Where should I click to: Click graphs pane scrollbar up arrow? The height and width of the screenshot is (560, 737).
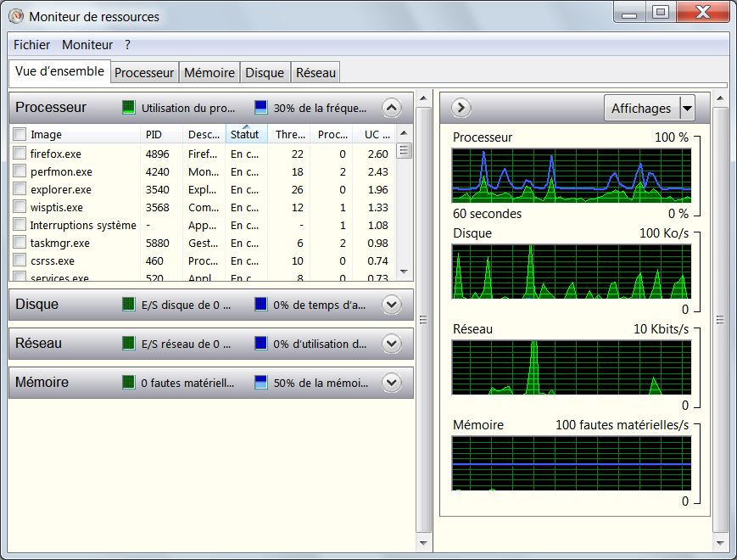[x=720, y=98]
